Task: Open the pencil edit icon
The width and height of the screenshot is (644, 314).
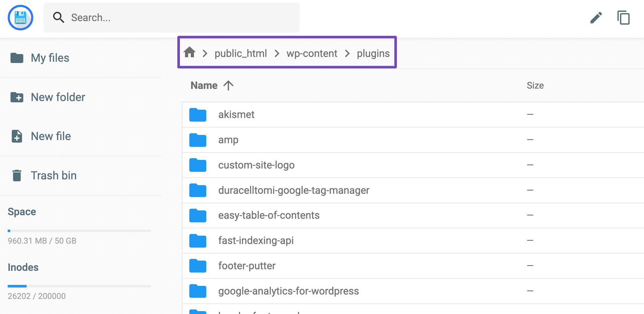Action: (596, 18)
